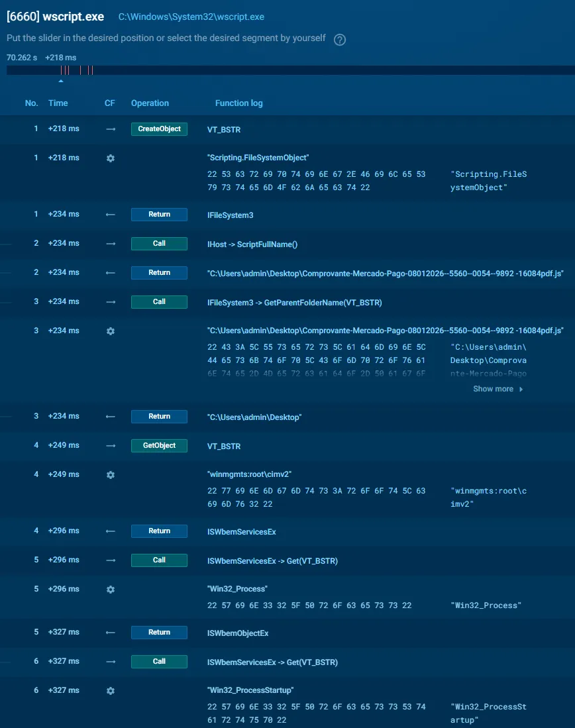
Task: Click gear icon in GetParentFolderName parameter row
Action: pyautogui.click(x=111, y=331)
